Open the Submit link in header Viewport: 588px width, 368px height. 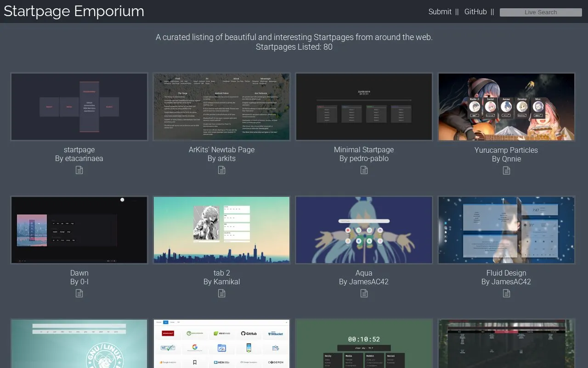tap(440, 12)
